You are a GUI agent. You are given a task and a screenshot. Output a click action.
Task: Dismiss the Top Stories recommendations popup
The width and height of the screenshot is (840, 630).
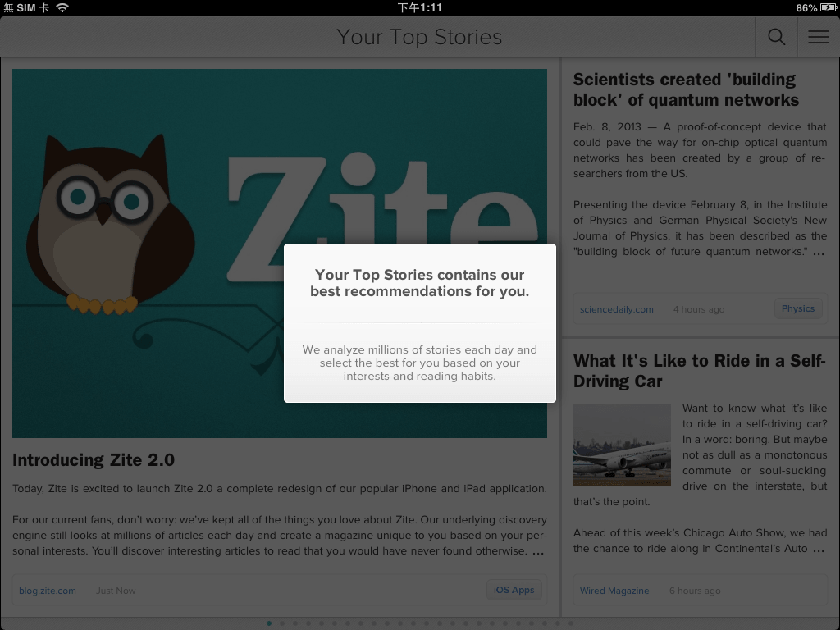coord(419,323)
